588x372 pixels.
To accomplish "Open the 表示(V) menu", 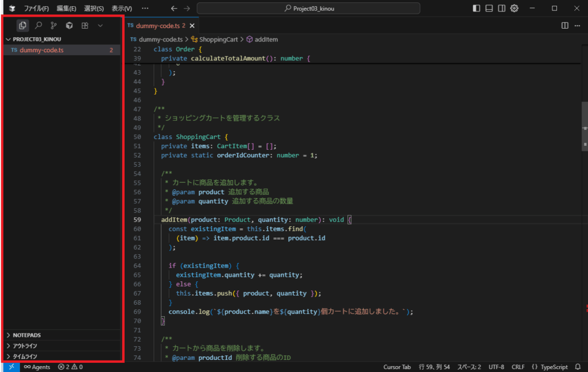I will pos(122,8).
